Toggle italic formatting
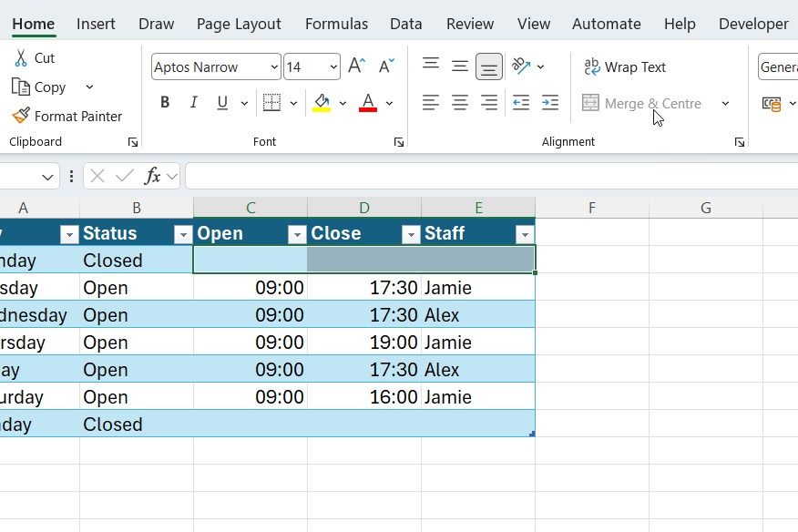Image resolution: width=798 pixels, height=532 pixels. tap(193, 103)
